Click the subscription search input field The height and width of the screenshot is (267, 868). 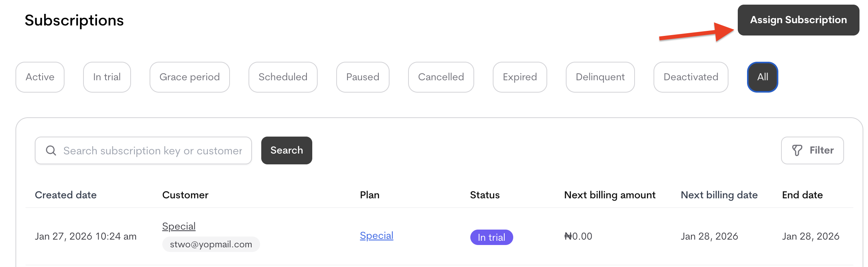(153, 150)
